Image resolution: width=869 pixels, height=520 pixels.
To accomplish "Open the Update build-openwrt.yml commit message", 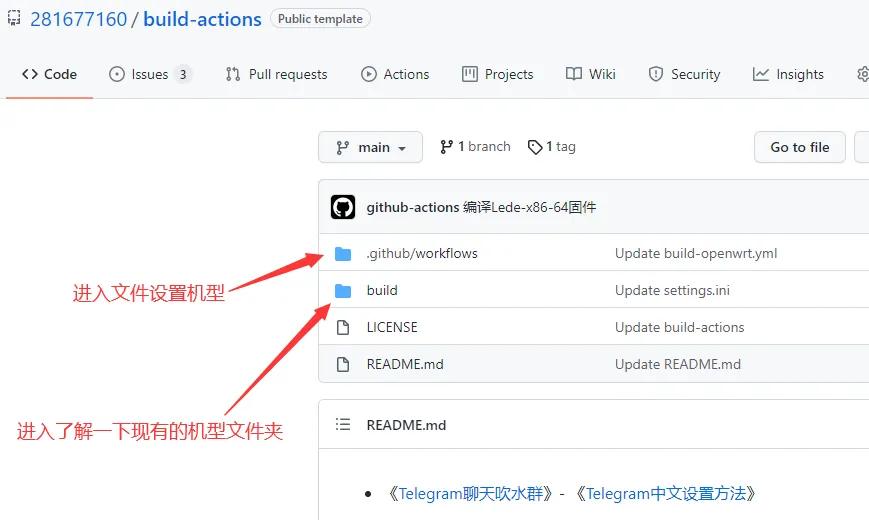I will tap(696, 254).
